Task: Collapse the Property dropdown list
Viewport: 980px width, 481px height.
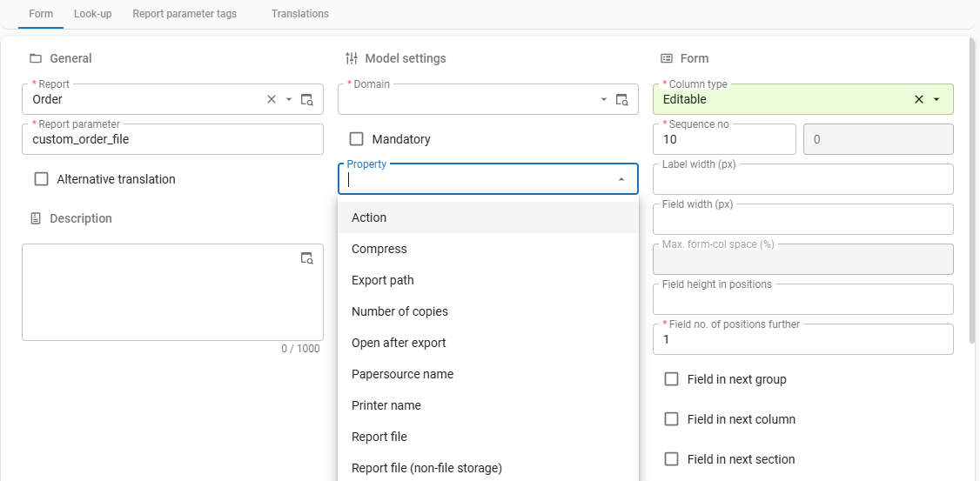Action: pos(621,179)
